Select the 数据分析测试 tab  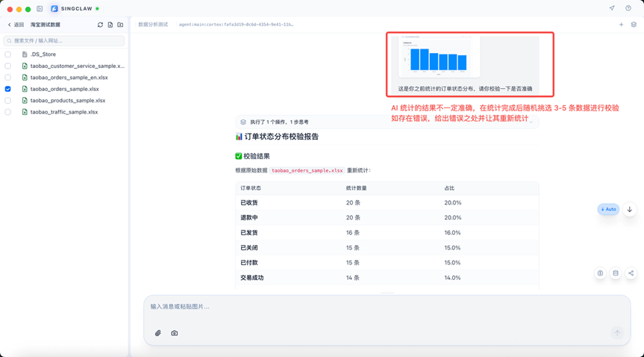pos(153,25)
